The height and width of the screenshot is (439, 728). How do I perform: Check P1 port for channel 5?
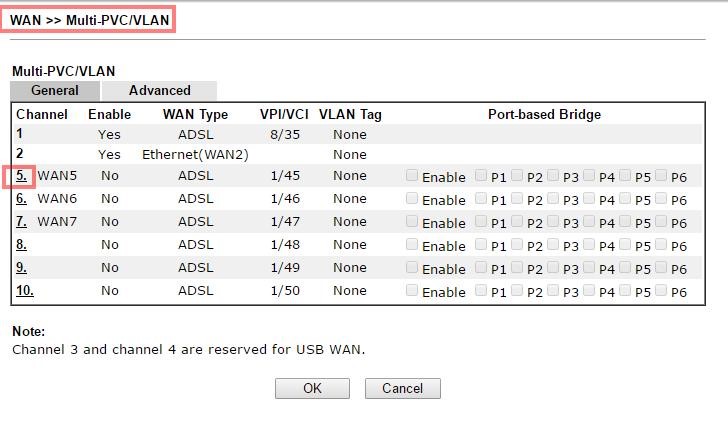click(481, 175)
